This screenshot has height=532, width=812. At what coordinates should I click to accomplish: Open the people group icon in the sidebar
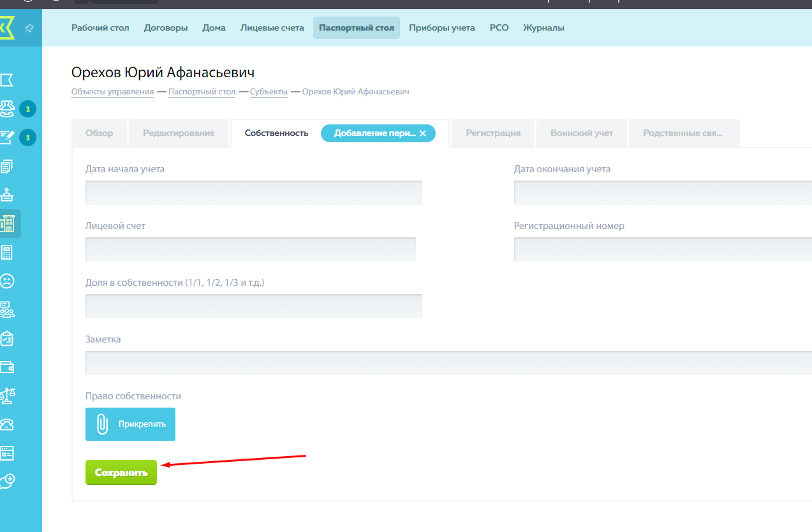[x=7, y=109]
